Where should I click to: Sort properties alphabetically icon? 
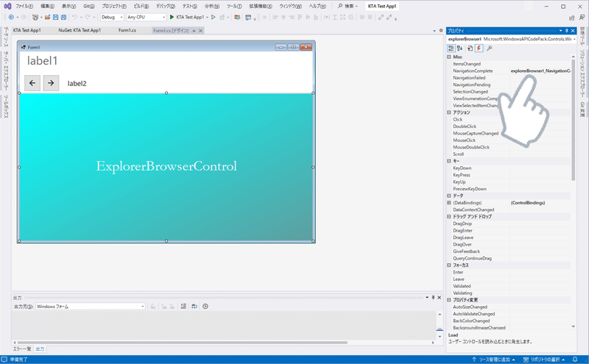[x=459, y=48]
